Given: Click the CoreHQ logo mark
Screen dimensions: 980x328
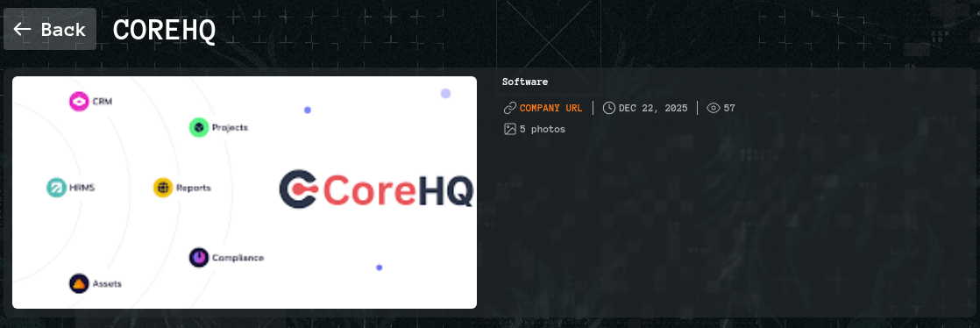Looking at the screenshot, I should [x=300, y=189].
